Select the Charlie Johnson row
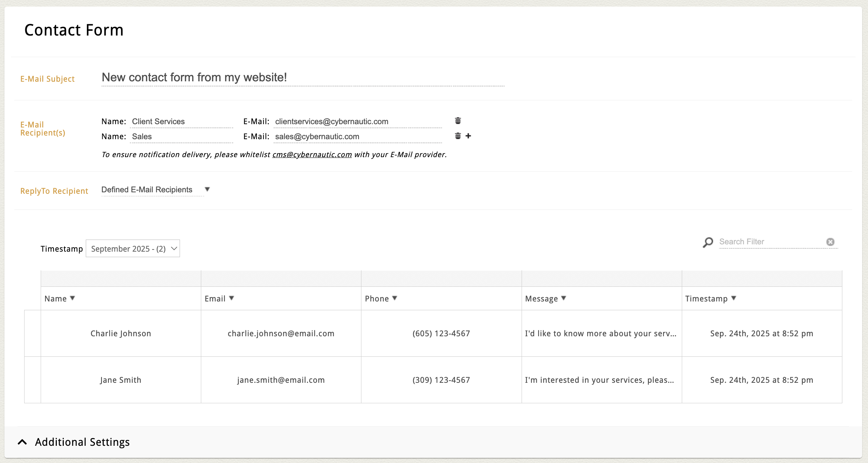 (121, 333)
